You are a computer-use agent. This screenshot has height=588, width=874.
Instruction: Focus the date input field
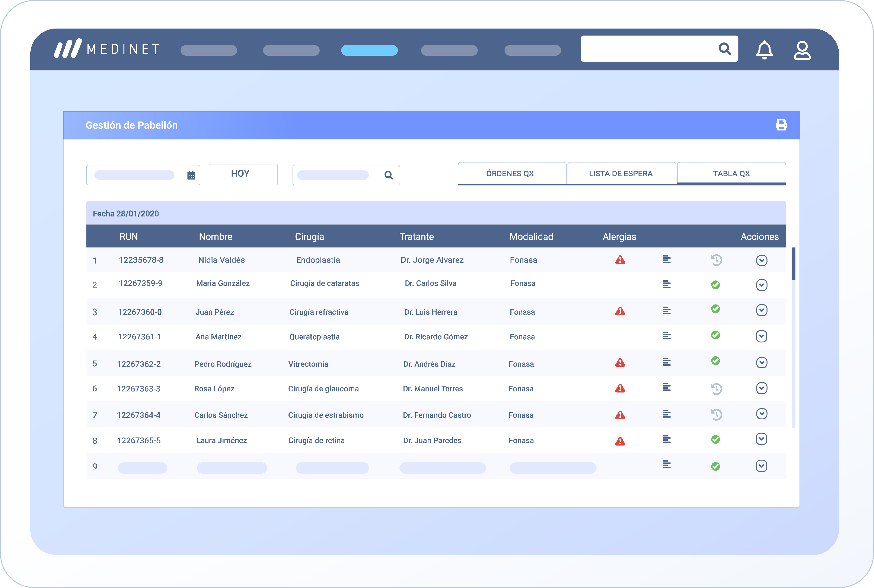click(x=143, y=175)
